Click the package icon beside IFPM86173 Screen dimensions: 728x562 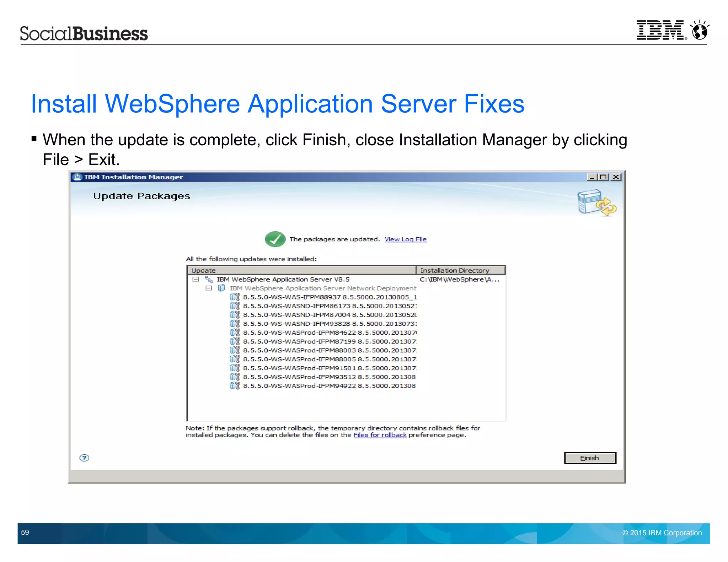(x=235, y=306)
